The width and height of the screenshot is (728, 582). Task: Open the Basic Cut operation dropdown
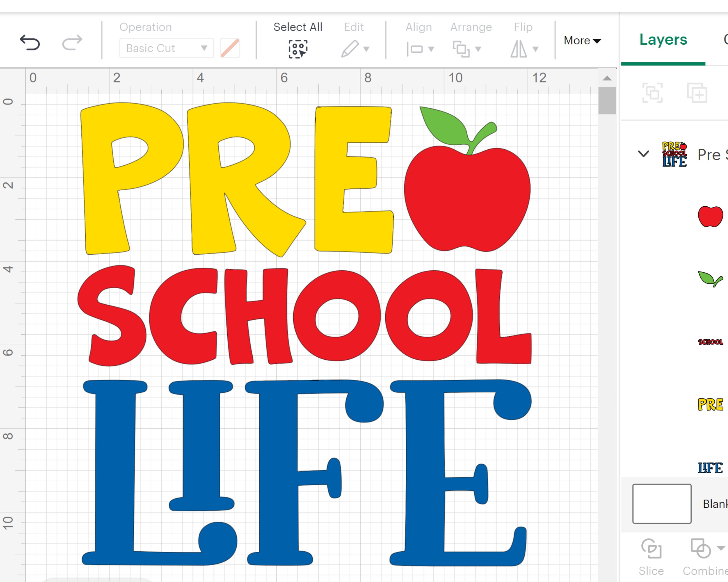click(166, 48)
